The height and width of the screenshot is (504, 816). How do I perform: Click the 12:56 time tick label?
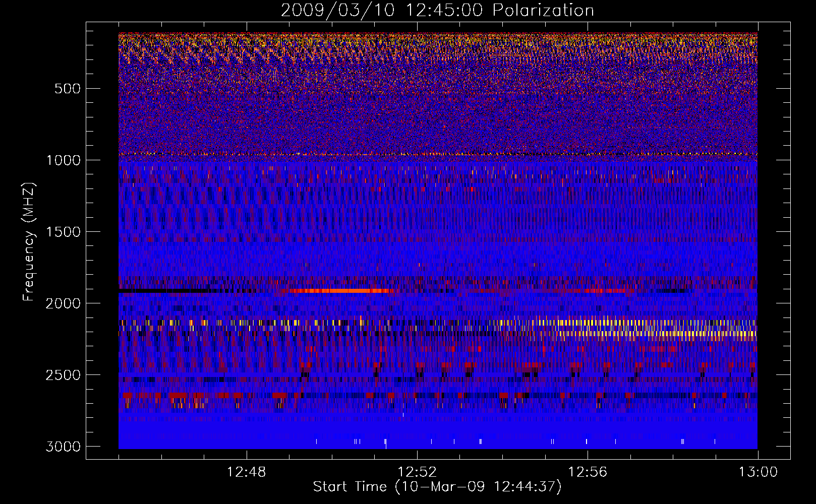point(588,472)
